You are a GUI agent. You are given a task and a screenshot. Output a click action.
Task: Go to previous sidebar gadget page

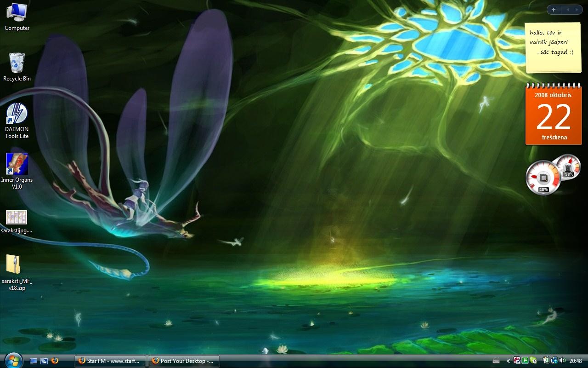[x=567, y=10]
